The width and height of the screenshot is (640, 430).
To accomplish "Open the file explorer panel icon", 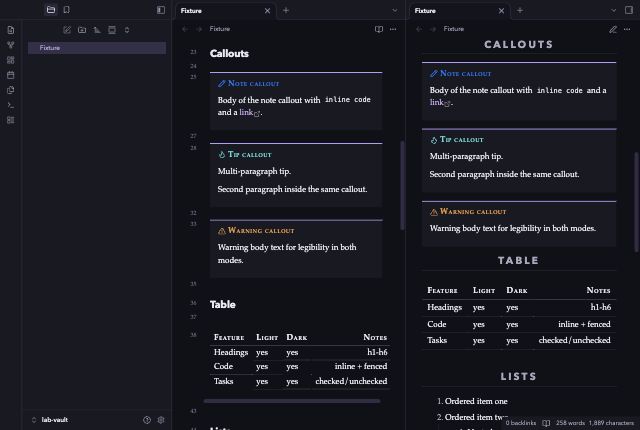I will 51,10.
